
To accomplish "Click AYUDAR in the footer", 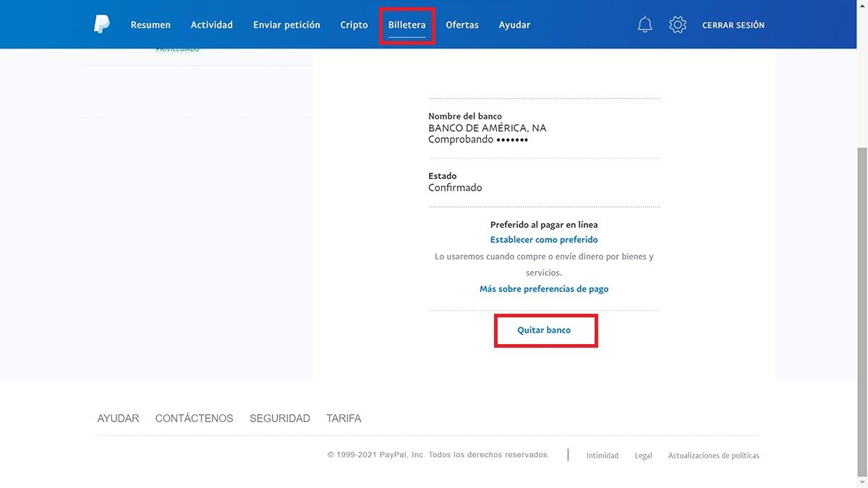I will [118, 418].
